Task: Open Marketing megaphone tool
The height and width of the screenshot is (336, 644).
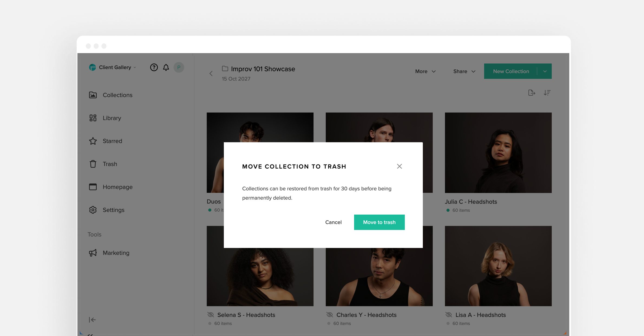Action: 109,253
